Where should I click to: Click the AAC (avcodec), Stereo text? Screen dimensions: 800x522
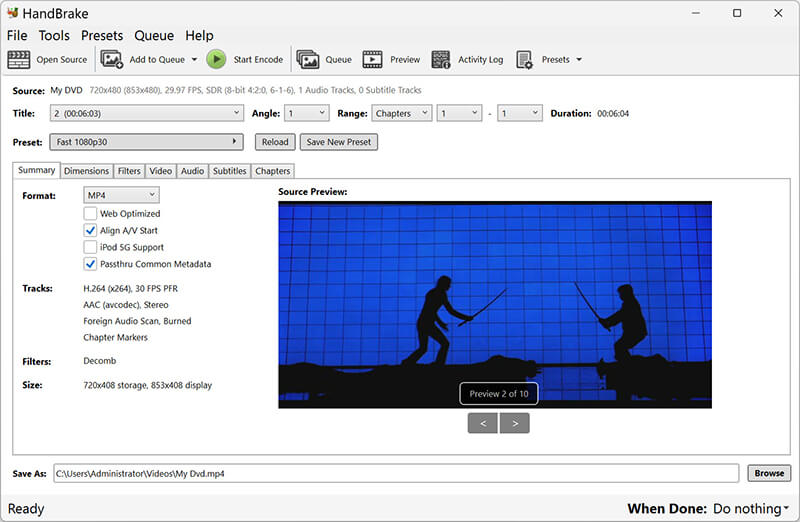[126, 305]
